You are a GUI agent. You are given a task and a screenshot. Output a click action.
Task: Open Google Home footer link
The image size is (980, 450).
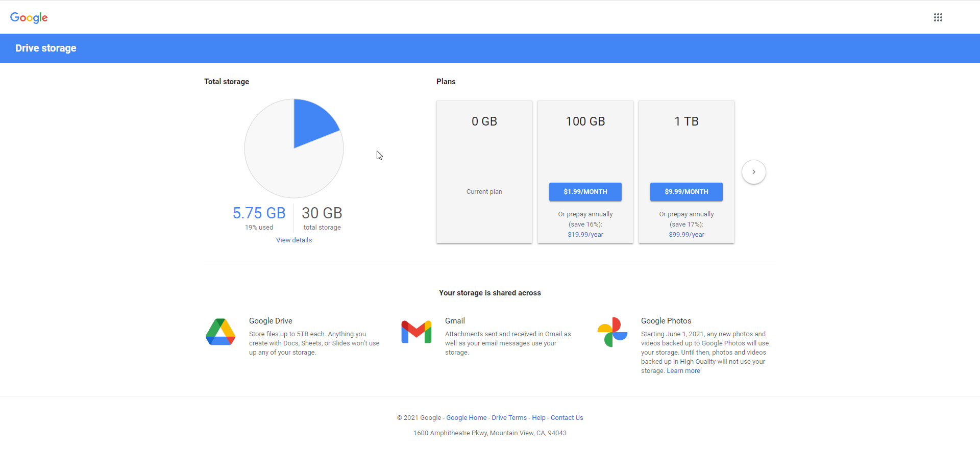[x=467, y=418]
